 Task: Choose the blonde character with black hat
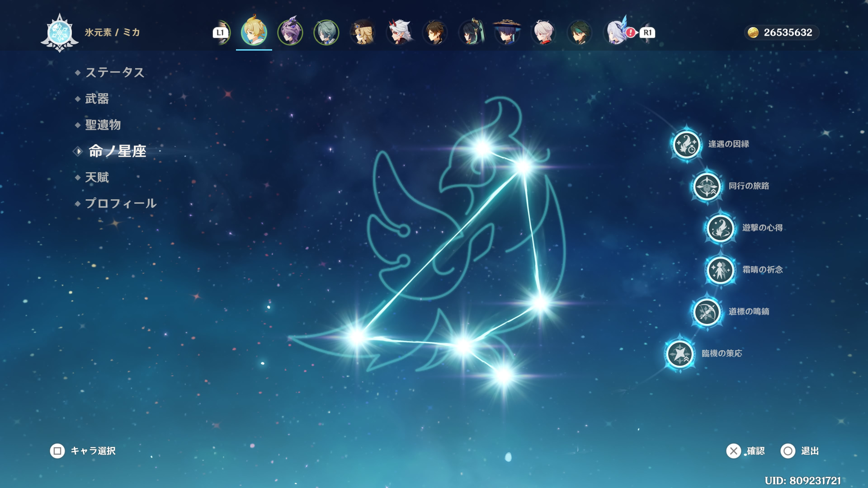[363, 32]
